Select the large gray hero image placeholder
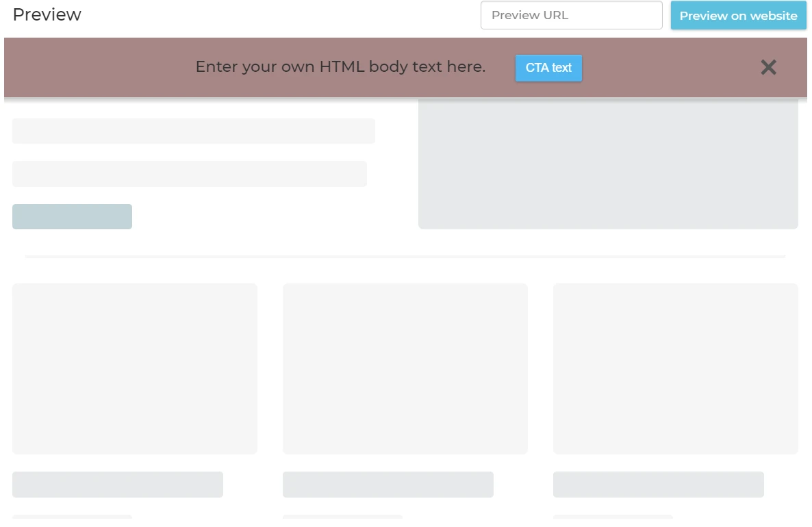Screen dimensions: 812x527 [x=608, y=164]
